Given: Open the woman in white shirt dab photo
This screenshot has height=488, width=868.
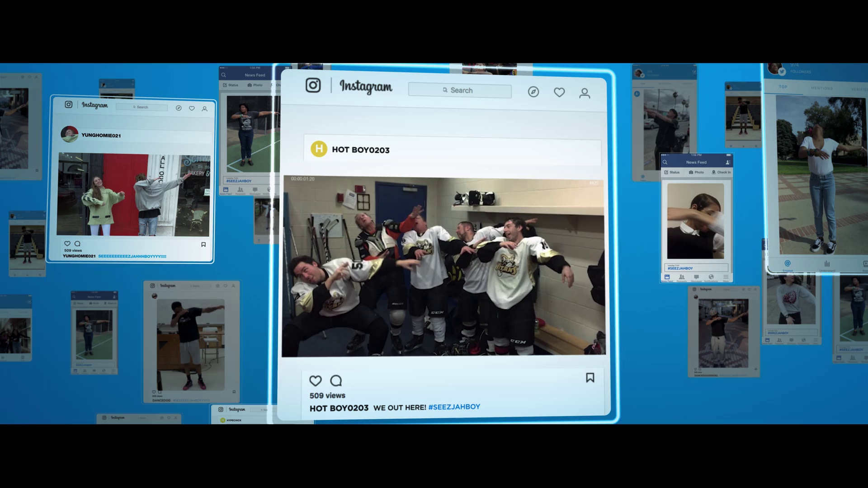Looking at the screenshot, I should tap(821, 175).
